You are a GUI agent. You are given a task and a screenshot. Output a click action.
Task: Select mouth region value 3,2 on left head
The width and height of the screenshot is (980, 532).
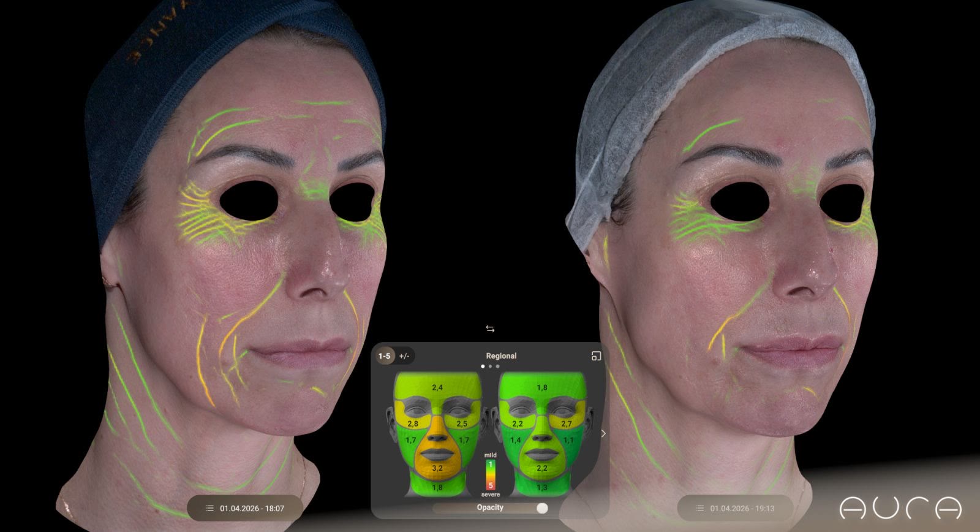(437, 468)
